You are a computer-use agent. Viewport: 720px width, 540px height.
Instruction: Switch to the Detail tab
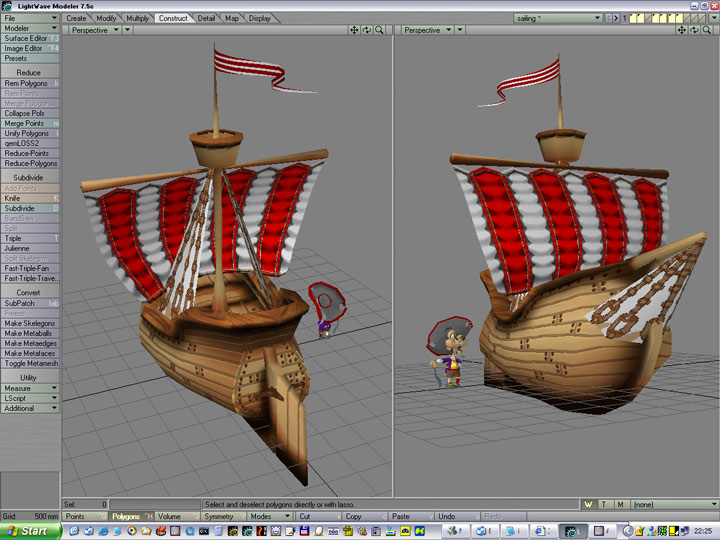point(206,18)
